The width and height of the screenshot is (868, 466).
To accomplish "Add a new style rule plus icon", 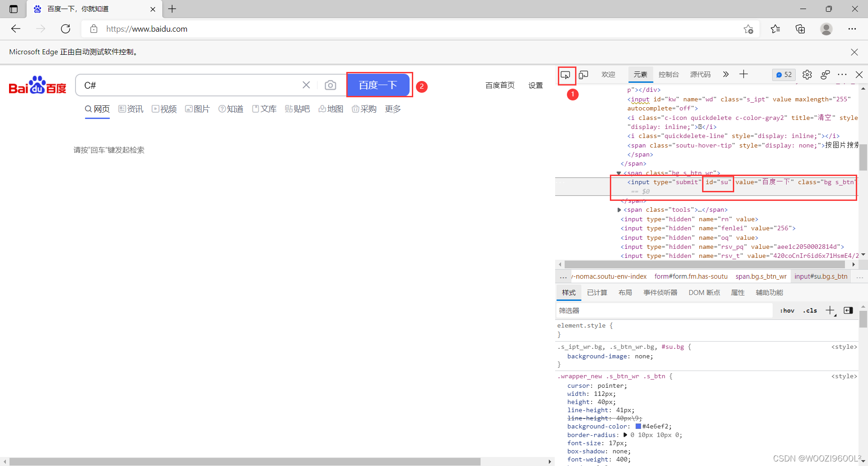I will (830, 310).
